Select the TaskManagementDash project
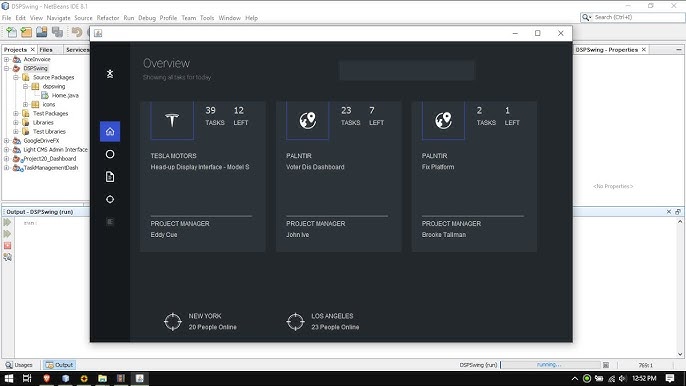Screen dimensions: 686x386 (51, 168)
